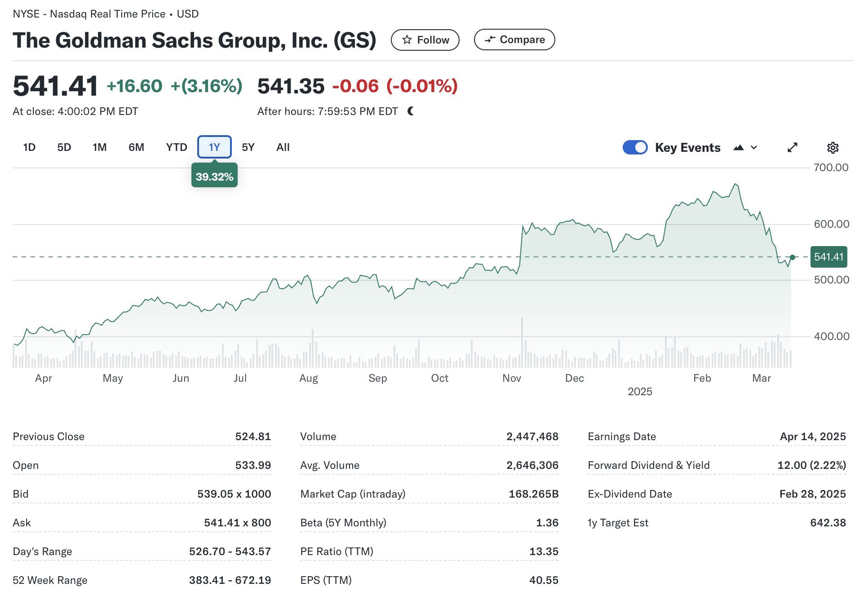Show the All time range
Viewport: 868px width, 600px height.
click(x=283, y=147)
